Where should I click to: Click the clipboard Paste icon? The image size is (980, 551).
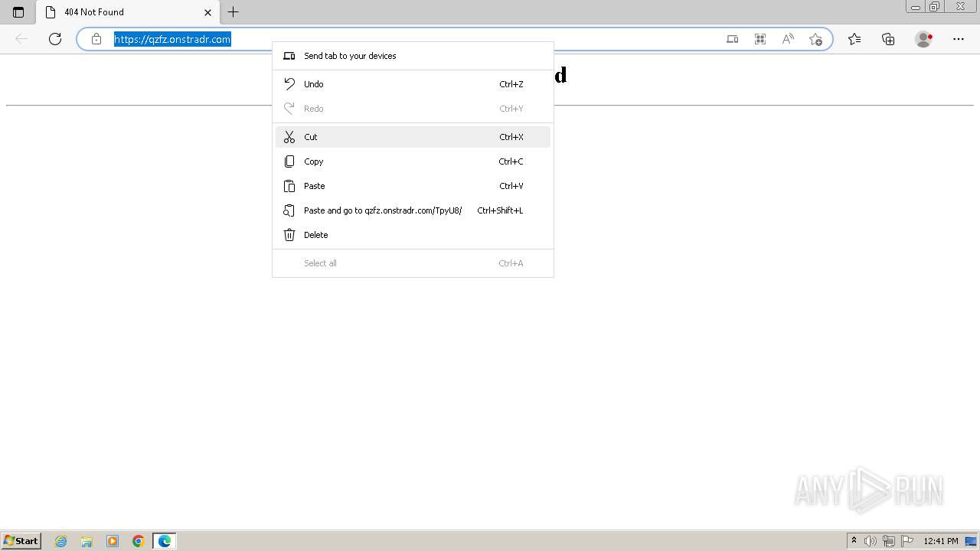point(289,186)
